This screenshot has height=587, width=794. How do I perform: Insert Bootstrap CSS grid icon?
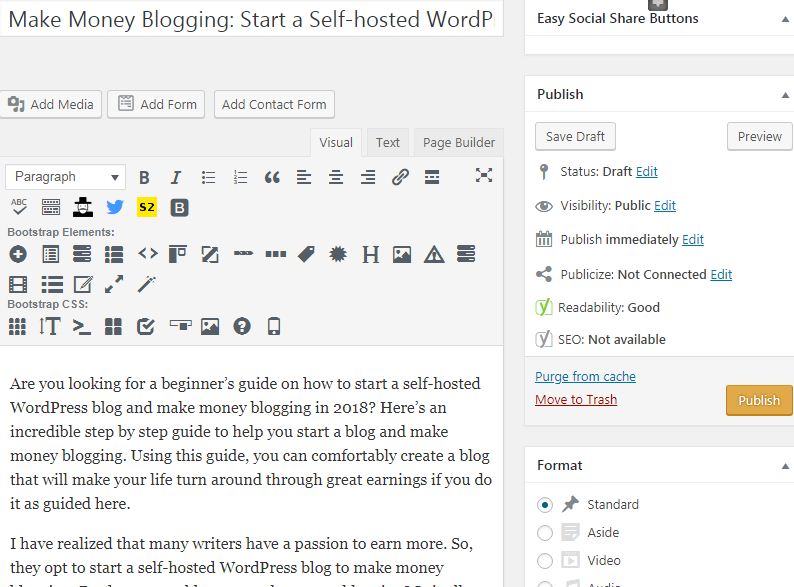tap(17, 327)
